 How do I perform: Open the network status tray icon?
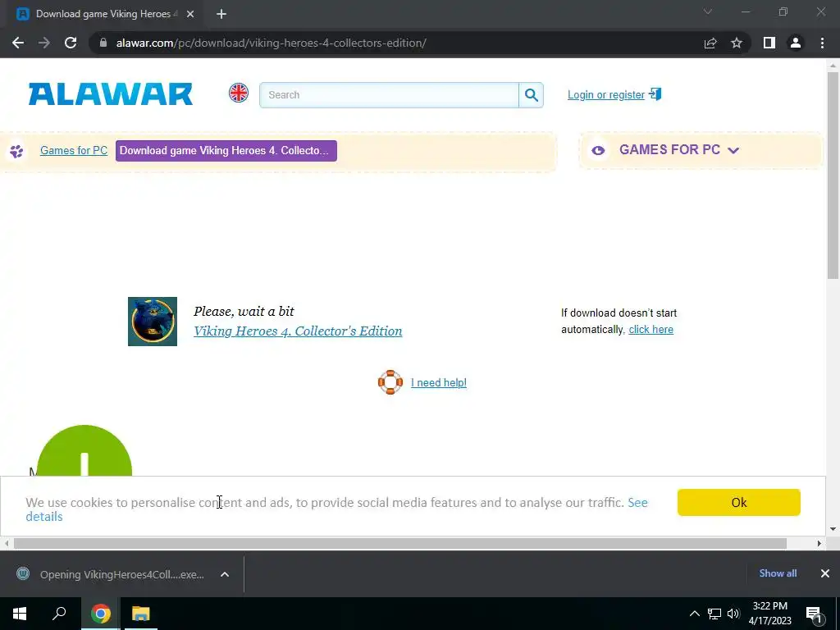tap(714, 614)
